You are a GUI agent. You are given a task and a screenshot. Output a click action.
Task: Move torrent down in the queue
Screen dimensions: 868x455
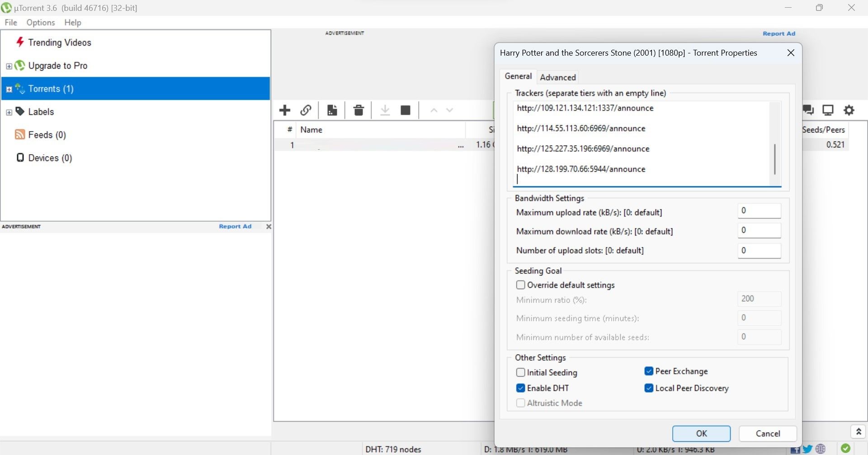point(449,110)
